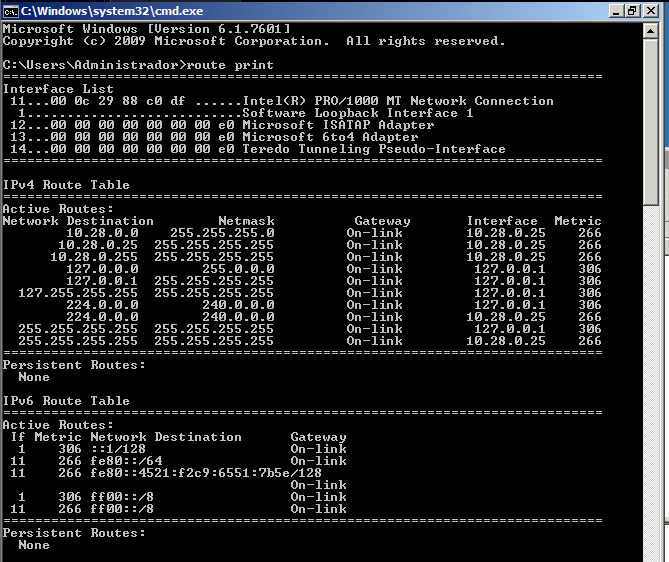Click destination 10.28.0.255 in the route table
This screenshot has width=669, height=562.
(x=94, y=257)
